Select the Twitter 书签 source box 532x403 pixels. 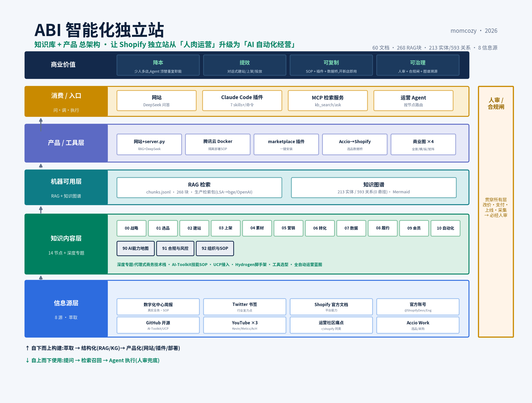click(245, 307)
